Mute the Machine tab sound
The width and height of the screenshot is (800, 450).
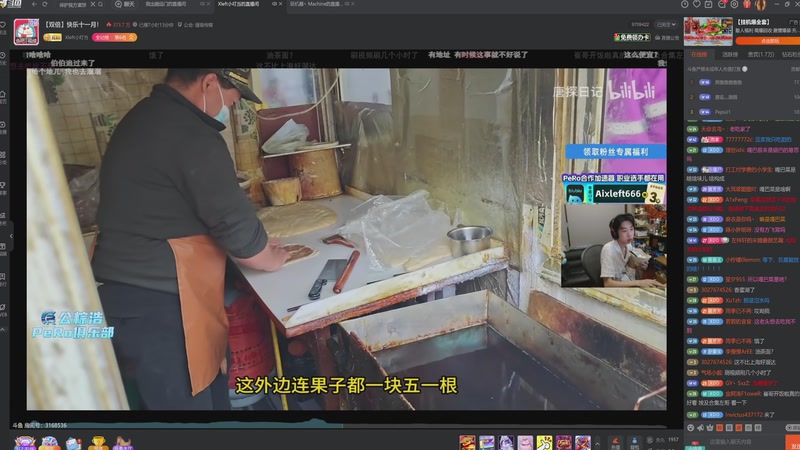tap(346, 4)
